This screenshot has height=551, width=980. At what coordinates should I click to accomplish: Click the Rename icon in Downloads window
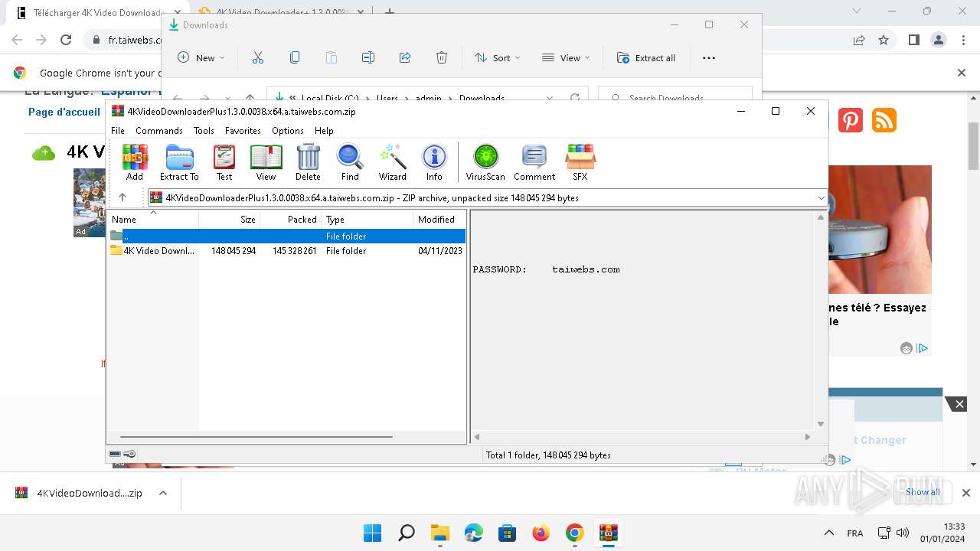[x=368, y=58]
